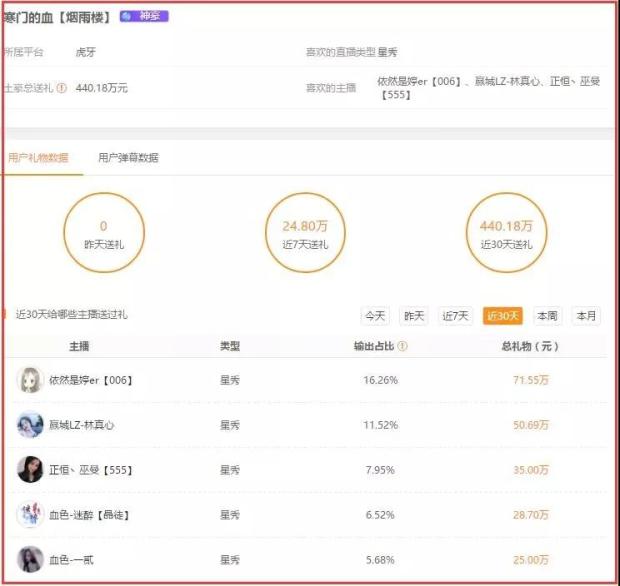Click the 5.68% share value
The width and height of the screenshot is (620, 586).
380,560
